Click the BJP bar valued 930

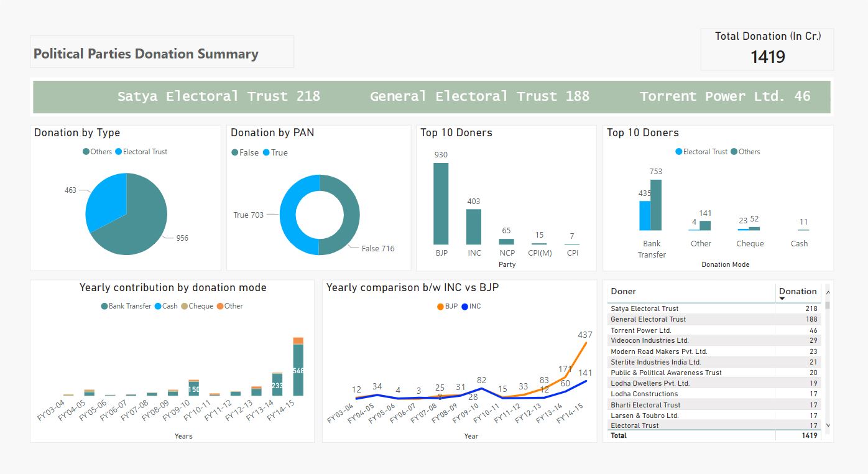(441, 203)
